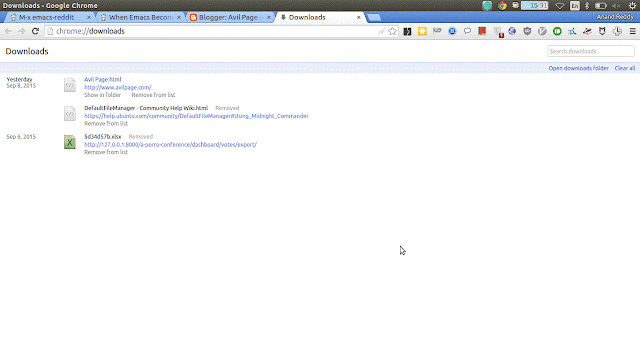
Task: Open the Avil Page.html download
Action: pyautogui.click(x=102, y=80)
